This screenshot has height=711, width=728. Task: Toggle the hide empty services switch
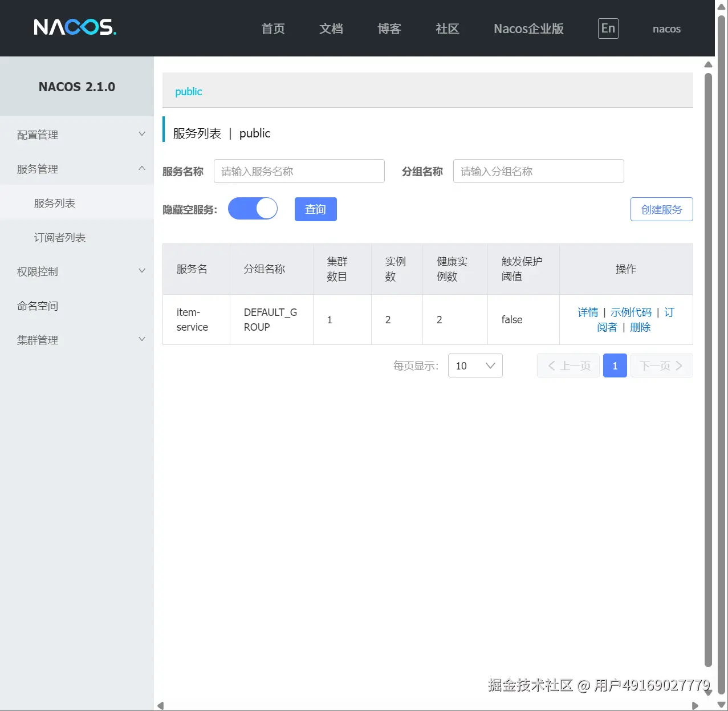pos(253,209)
